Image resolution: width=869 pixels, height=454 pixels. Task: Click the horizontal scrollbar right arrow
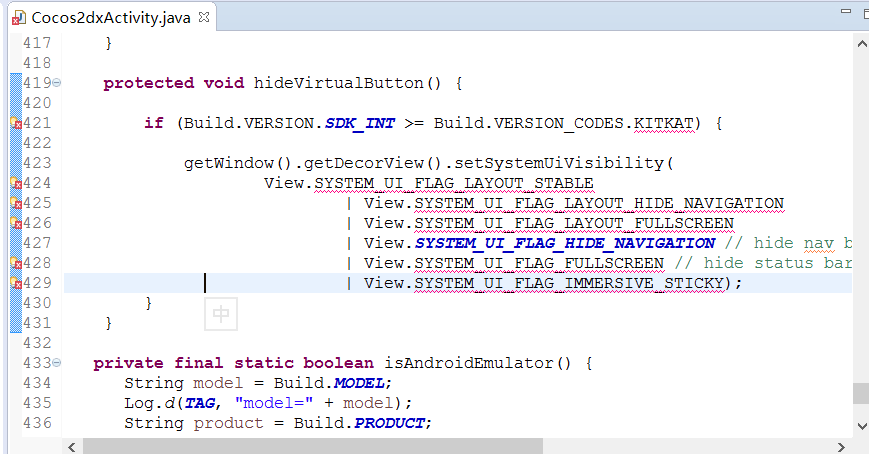[841, 447]
